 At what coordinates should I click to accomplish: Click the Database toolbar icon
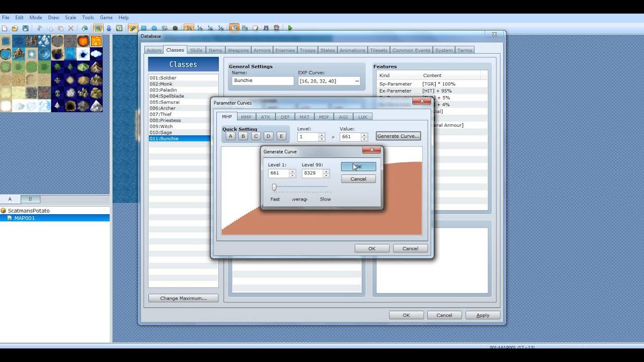tap(234, 28)
